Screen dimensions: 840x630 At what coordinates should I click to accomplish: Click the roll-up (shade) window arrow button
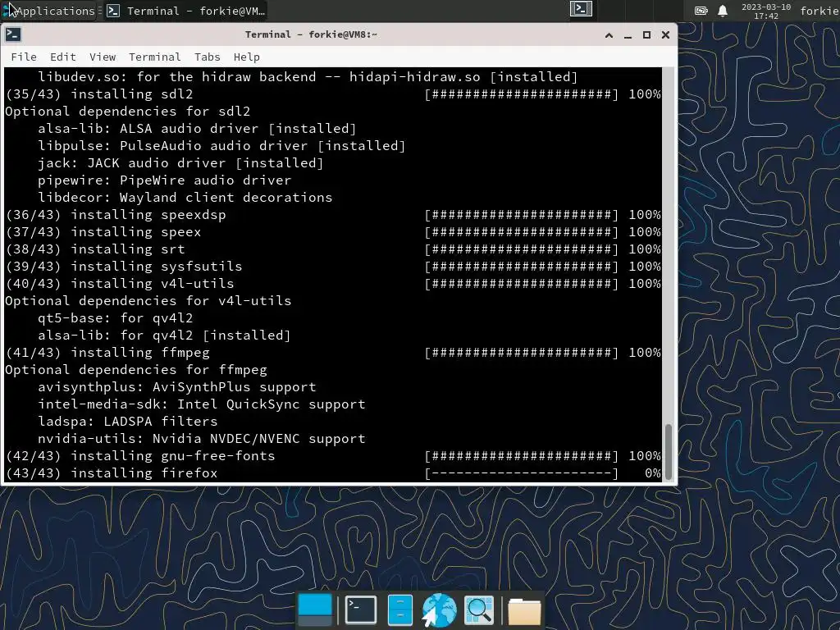click(609, 34)
